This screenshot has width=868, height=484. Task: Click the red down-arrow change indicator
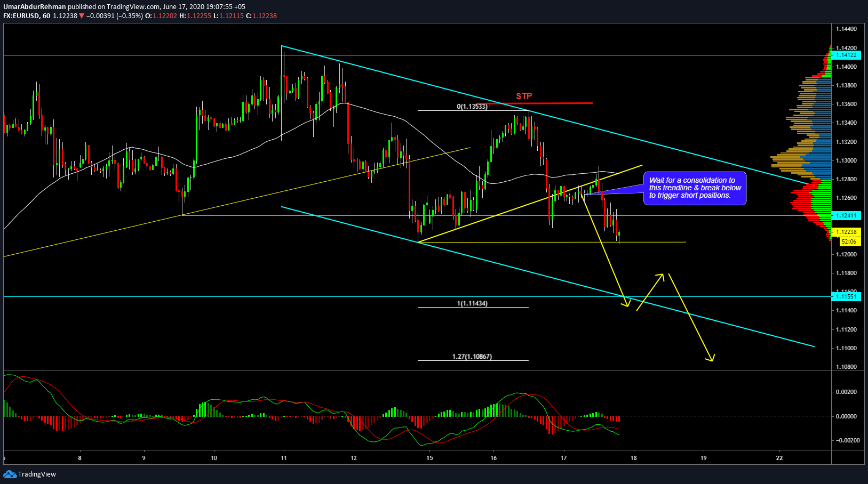click(82, 16)
